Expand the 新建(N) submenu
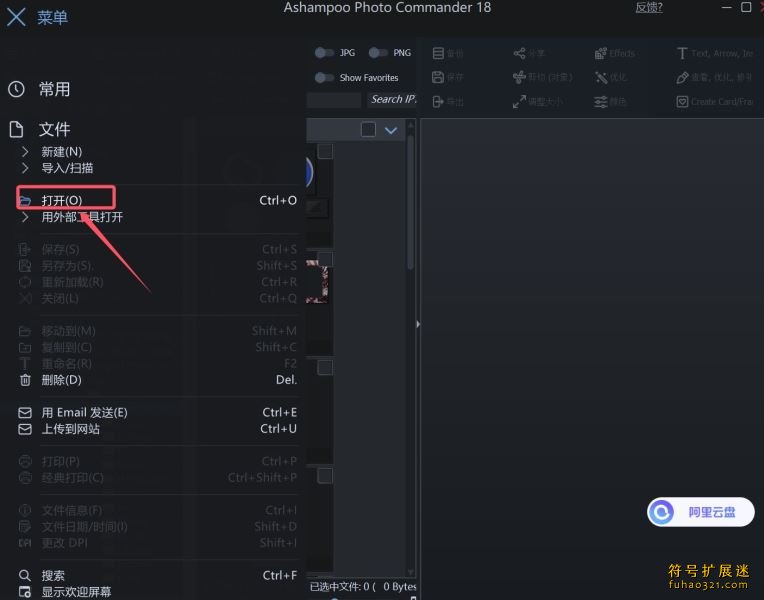764x600 pixels. coord(25,152)
